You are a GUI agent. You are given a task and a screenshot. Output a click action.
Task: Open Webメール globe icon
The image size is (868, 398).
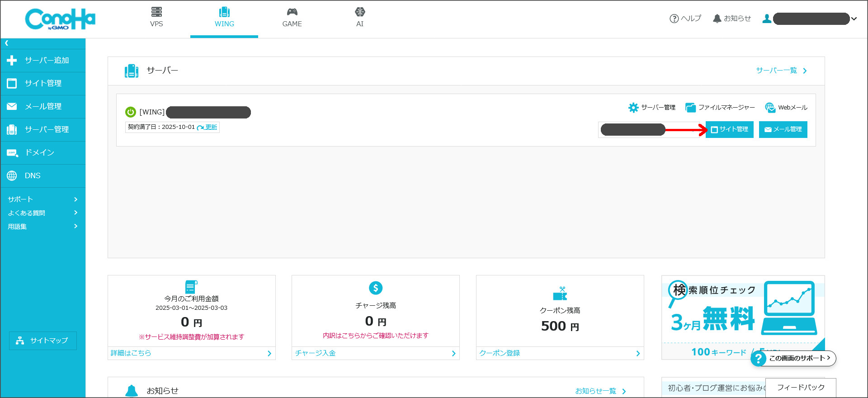pyautogui.click(x=770, y=108)
